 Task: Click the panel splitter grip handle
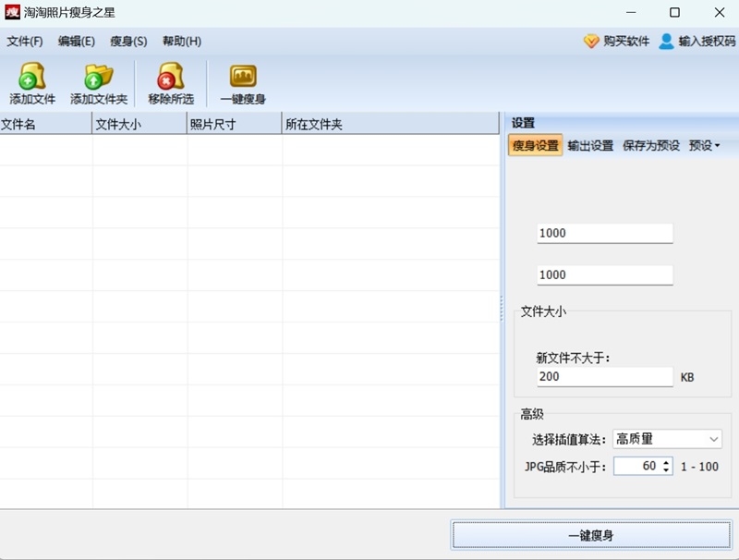click(502, 310)
